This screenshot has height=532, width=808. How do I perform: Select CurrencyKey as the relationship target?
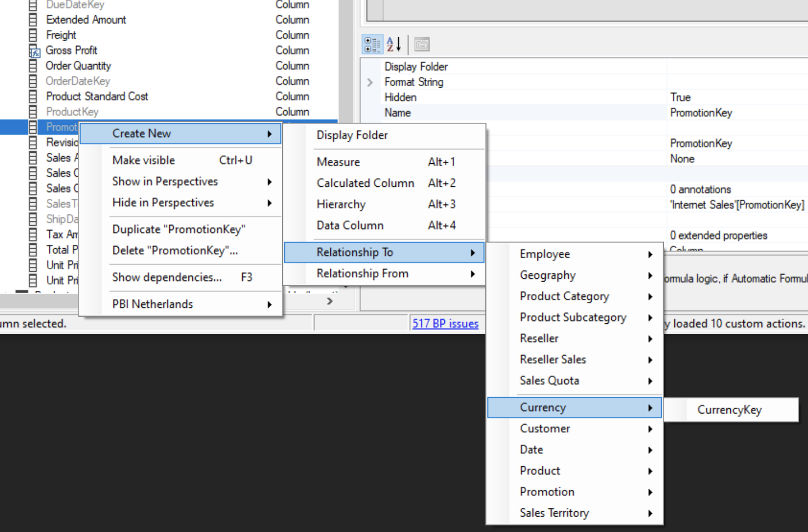[x=730, y=410]
